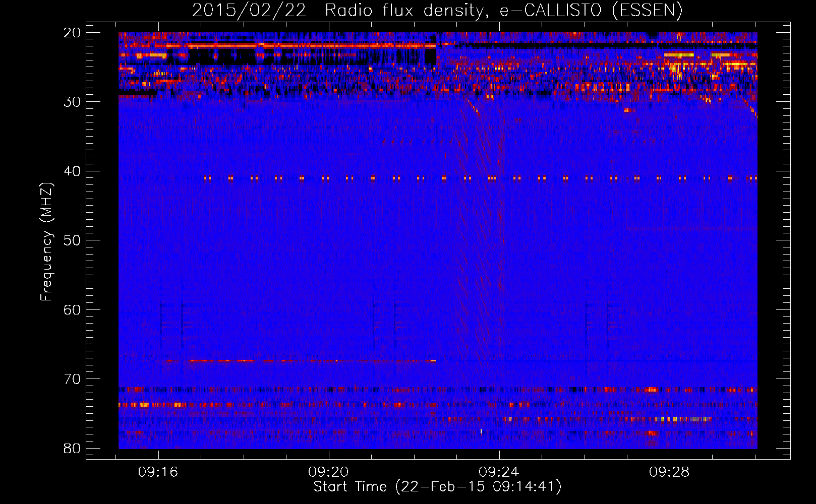Click the '09:16' time tick label
Image resolution: width=816 pixels, height=504 pixels.
(158, 472)
